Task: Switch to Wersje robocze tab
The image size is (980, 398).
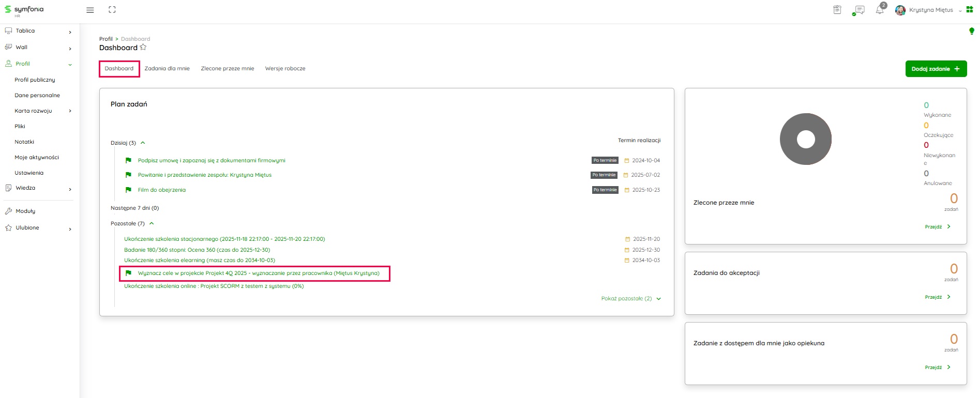Action: click(x=285, y=68)
